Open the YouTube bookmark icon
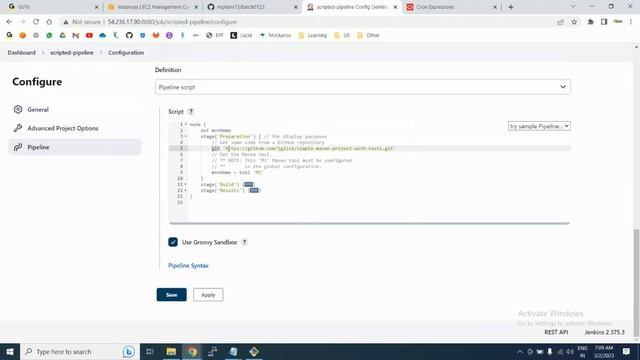 (89, 36)
